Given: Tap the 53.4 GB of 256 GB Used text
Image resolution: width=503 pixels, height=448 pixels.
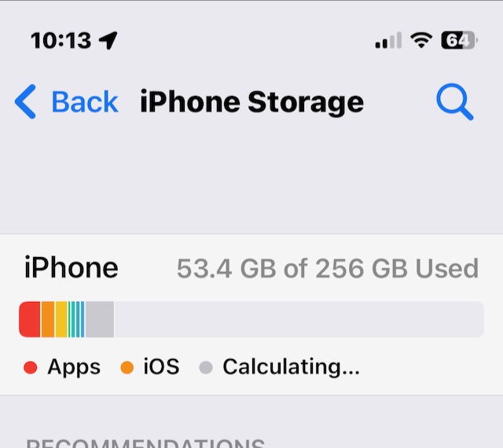Looking at the screenshot, I should pos(328,269).
